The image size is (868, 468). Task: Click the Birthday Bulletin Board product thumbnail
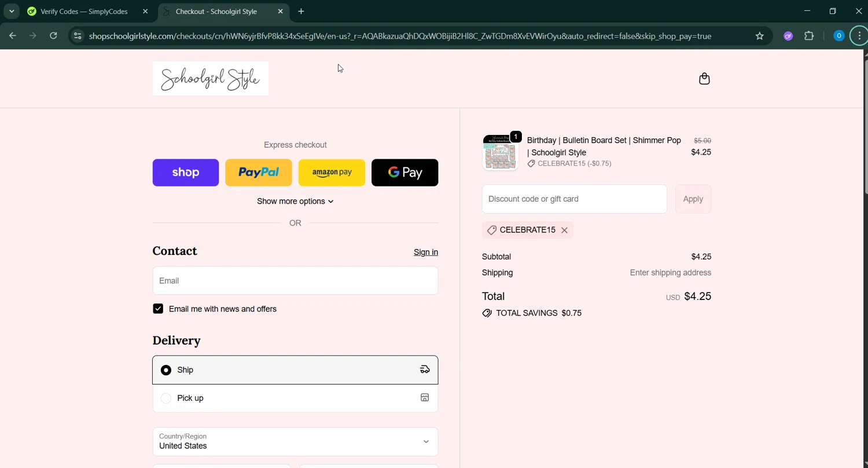click(x=501, y=152)
